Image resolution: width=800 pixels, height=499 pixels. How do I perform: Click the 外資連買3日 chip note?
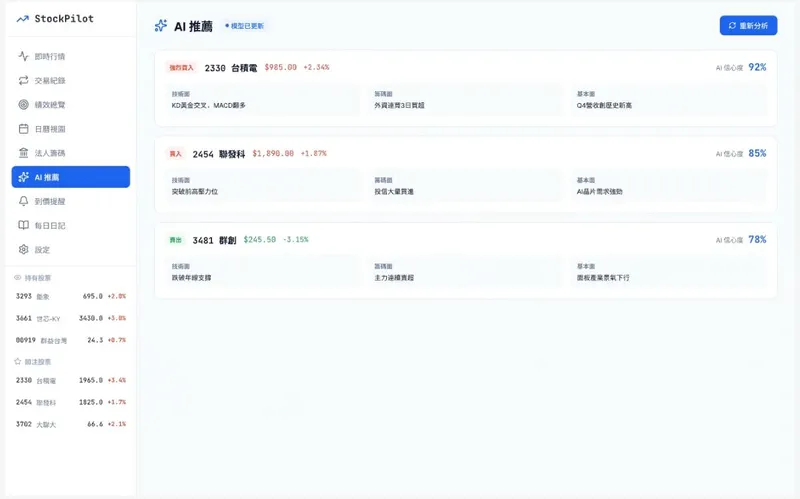click(x=399, y=106)
